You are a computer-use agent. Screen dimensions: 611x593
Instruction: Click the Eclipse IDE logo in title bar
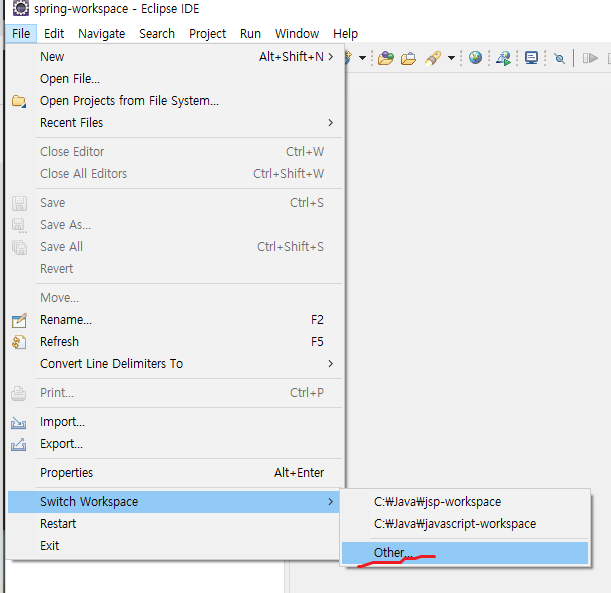tap(20, 8)
